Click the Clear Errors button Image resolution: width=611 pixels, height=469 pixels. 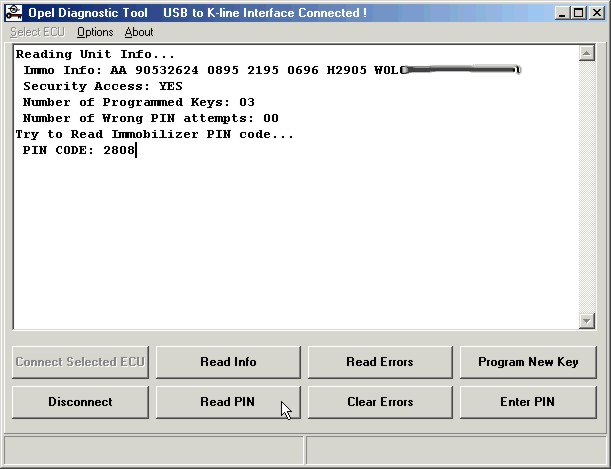tap(380, 402)
